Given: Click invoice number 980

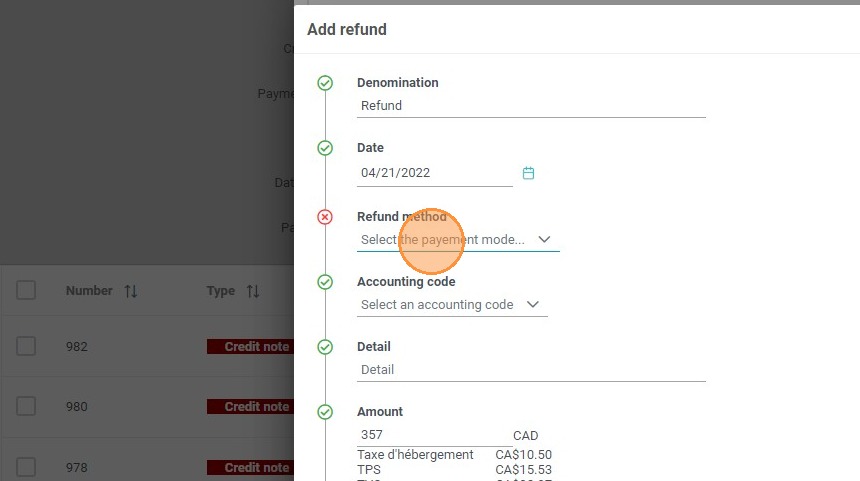Looking at the screenshot, I should coord(77,406).
